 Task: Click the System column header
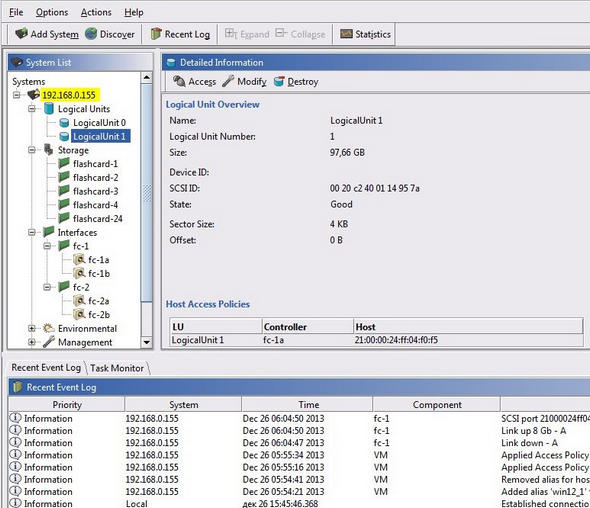pos(183,405)
